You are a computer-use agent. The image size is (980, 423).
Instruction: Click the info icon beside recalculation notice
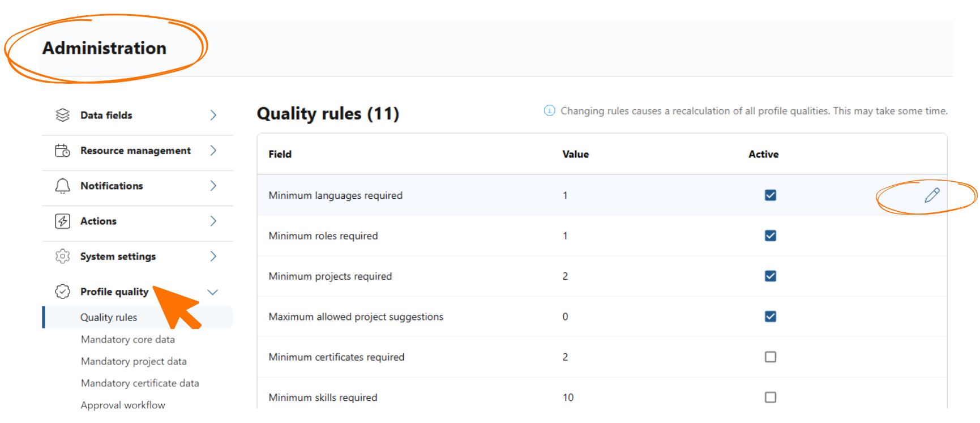coord(549,110)
